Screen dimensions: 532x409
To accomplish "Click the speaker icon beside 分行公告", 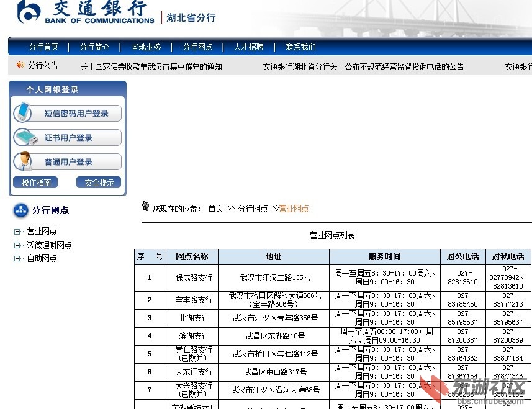I will 20,65.
